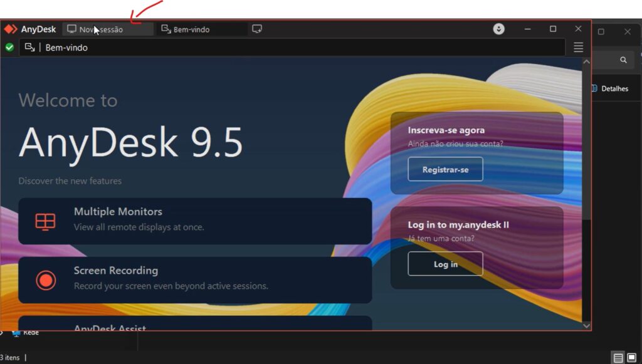Viewport: 642px width, 364px height.
Task: Click the round download arrow icon in title bar
Action: coord(498,29)
